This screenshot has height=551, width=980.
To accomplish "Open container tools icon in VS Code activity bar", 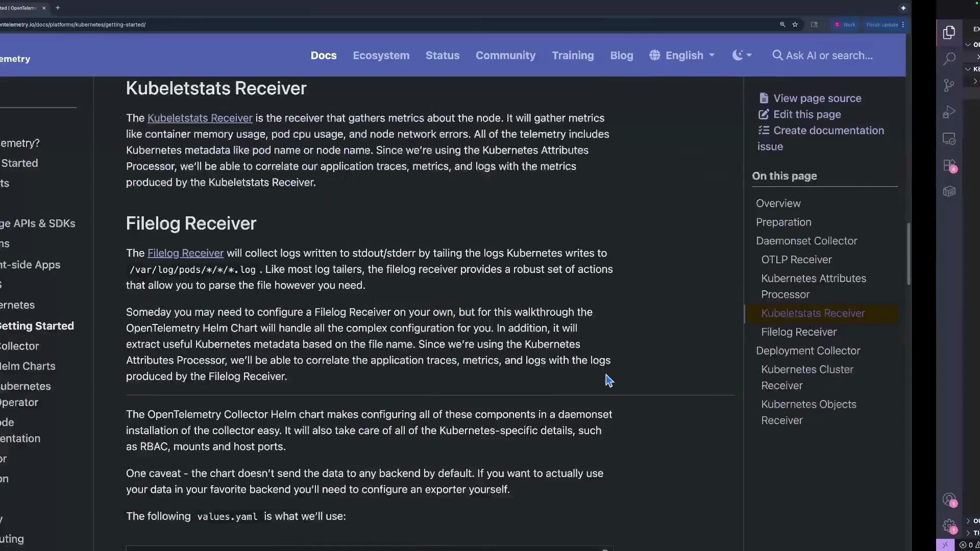I will [x=949, y=191].
